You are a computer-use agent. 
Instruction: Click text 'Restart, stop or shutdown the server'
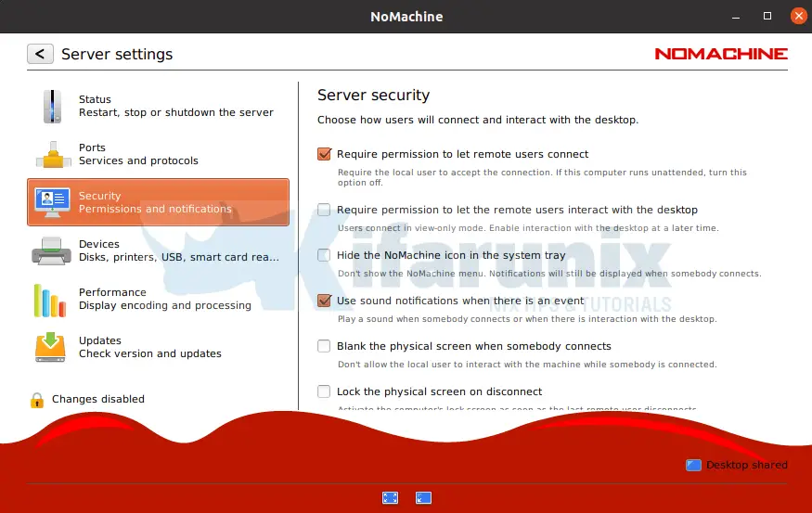pos(176,112)
